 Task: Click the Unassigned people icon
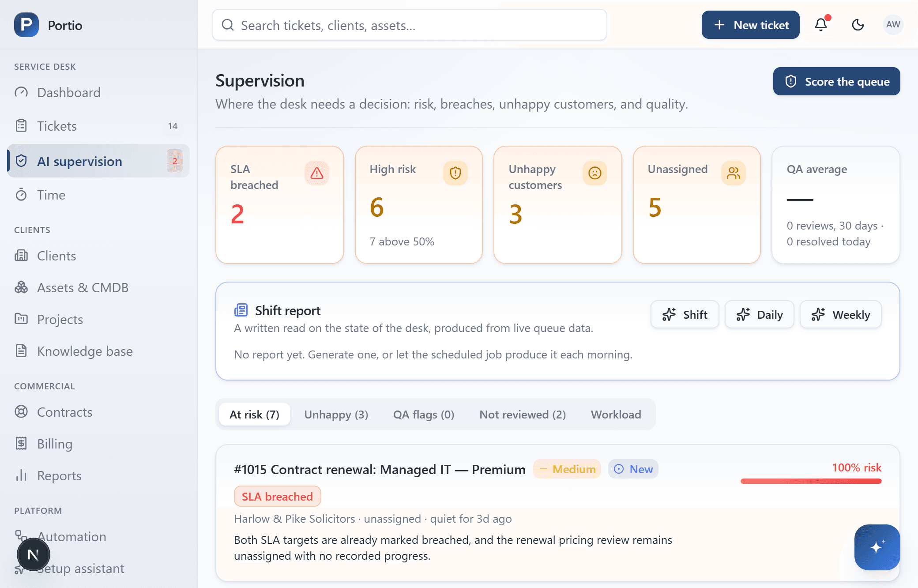click(734, 173)
